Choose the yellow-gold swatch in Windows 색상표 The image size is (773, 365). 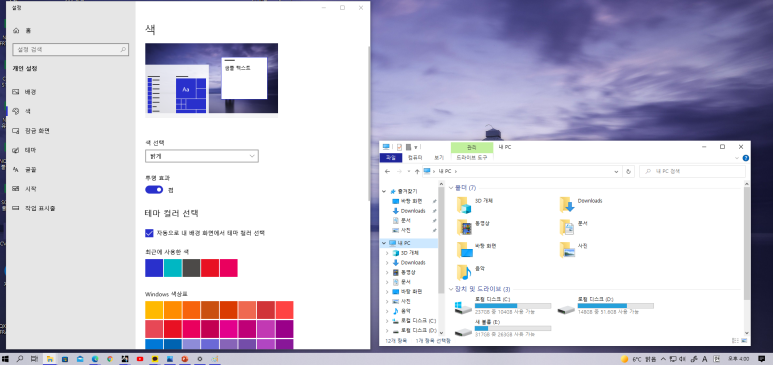pos(154,310)
